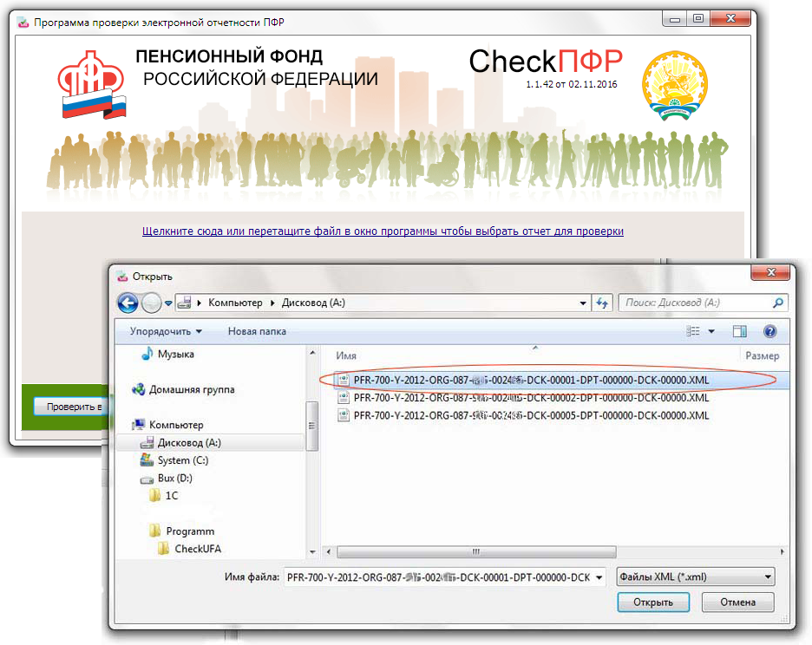This screenshot has height=645, width=812.
Task: Open 'Файлы XML (*.xml)' file type dropdown
Action: click(696, 577)
